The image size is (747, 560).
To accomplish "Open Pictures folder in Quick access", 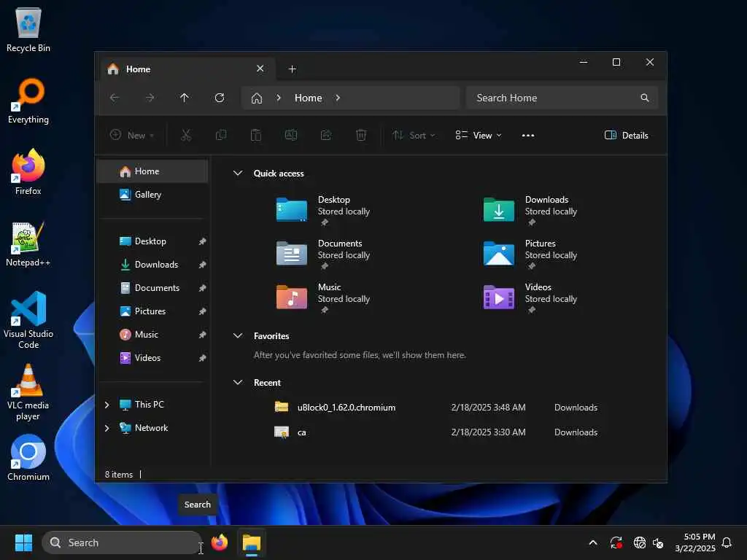I will [530, 254].
